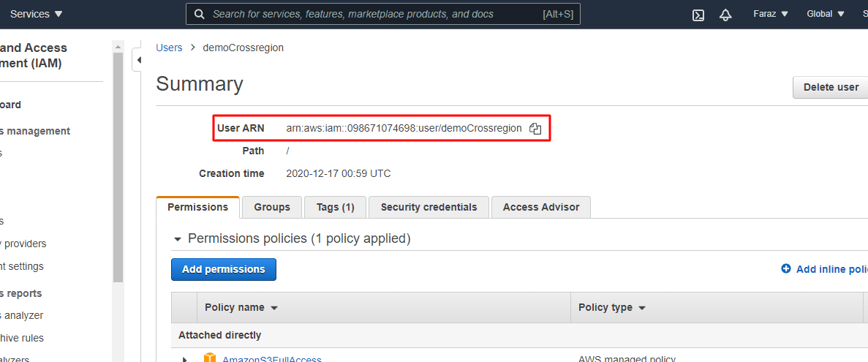Image resolution: width=868 pixels, height=362 pixels.
Task: Open the AmazonS3FullAccess policy link
Action: point(272,358)
